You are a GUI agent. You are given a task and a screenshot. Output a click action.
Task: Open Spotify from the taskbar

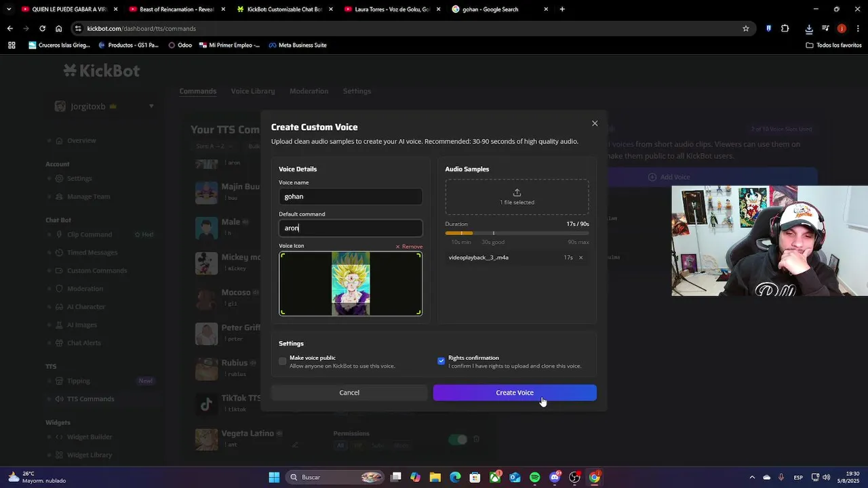[x=534, y=477]
